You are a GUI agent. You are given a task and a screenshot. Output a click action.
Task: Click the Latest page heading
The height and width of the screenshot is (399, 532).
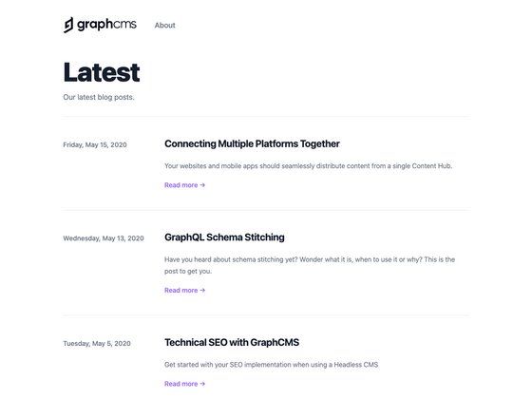[102, 72]
